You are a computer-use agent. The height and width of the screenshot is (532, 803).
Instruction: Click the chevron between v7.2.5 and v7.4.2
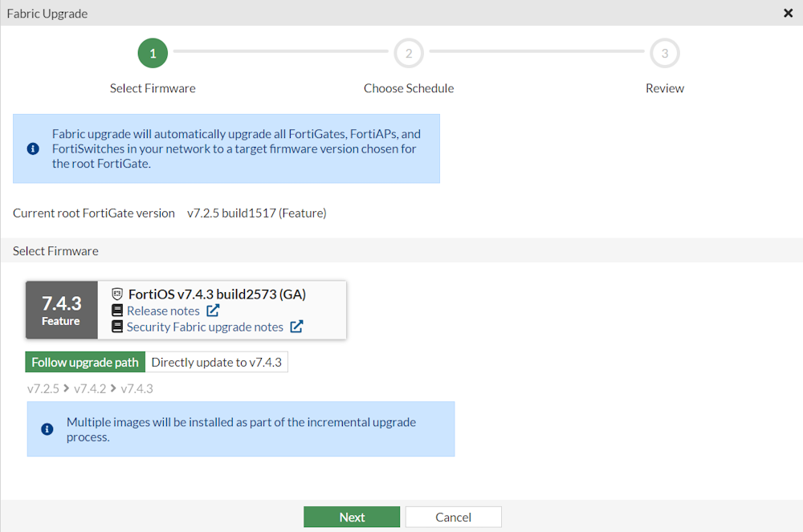[67, 388]
